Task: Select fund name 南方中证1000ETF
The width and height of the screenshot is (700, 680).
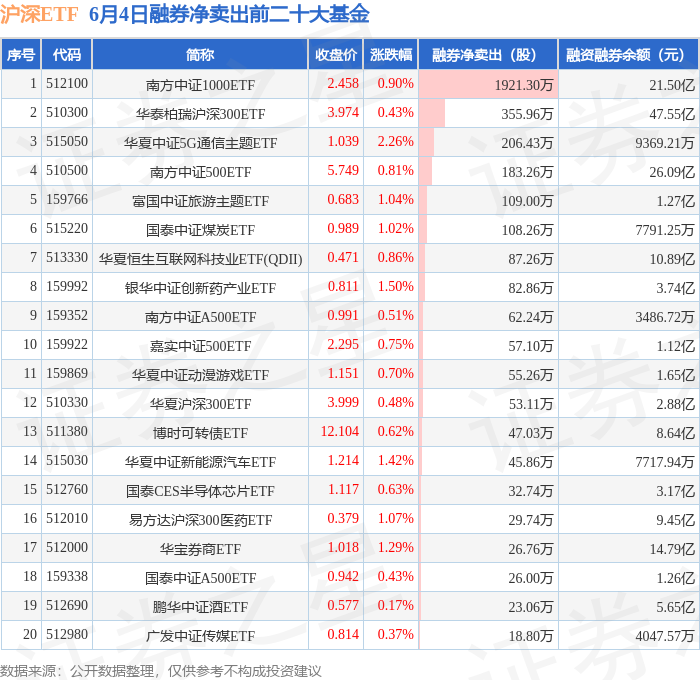Action: tap(200, 85)
